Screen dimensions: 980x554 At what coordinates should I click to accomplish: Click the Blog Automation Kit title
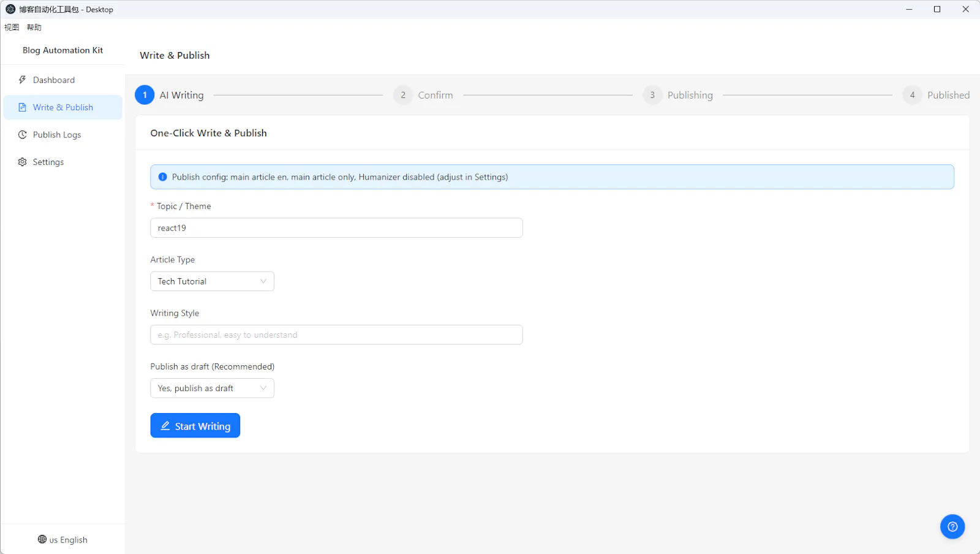62,50
